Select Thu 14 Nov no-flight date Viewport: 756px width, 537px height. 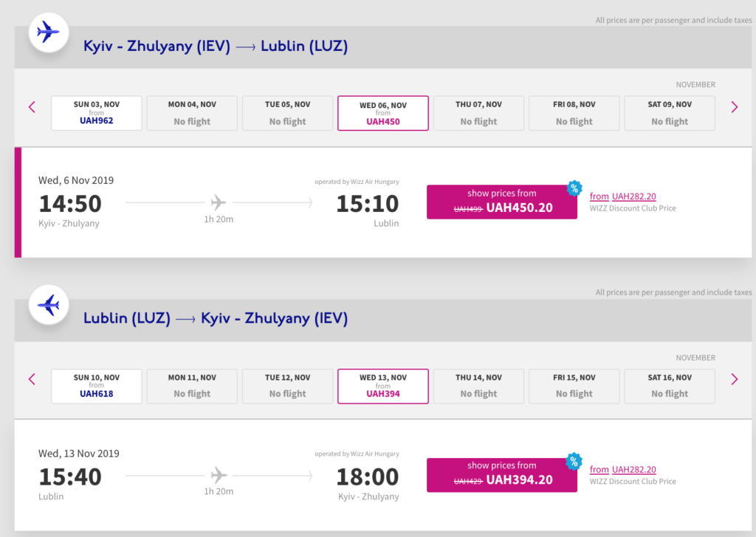pos(478,386)
